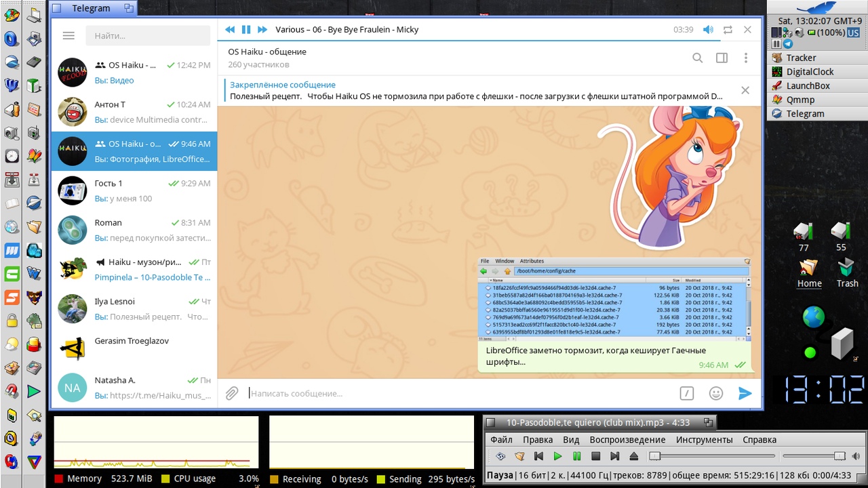The image size is (868, 488).
Task: Open Trash on desktop
Action: (x=847, y=273)
